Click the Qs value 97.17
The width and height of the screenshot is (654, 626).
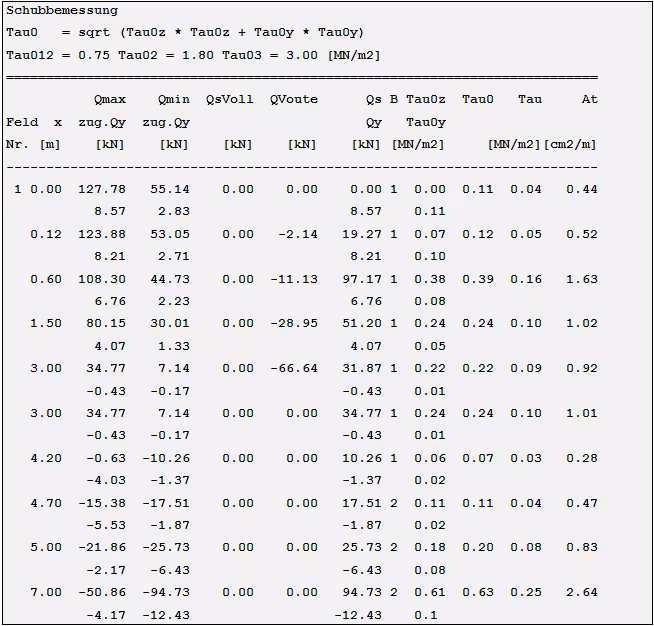click(x=362, y=279)
